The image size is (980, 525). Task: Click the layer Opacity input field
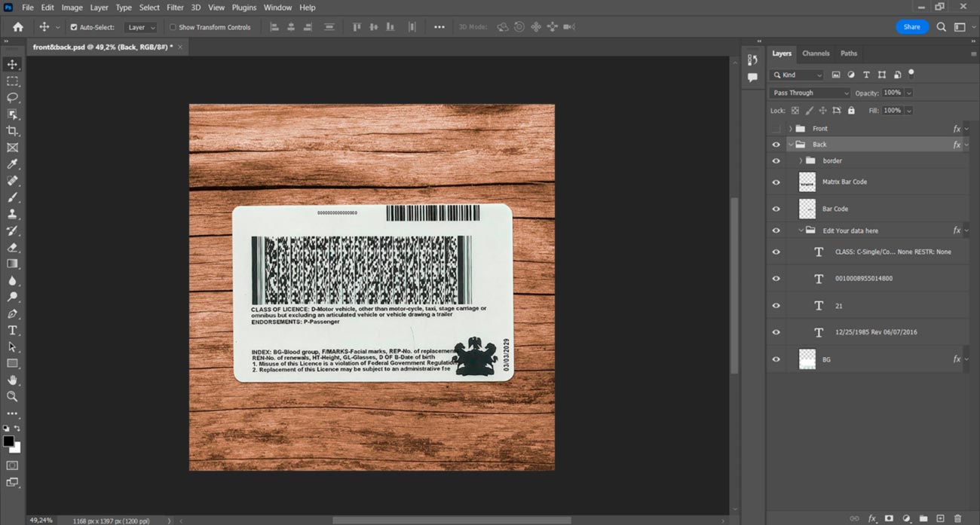tap(892, 93)
